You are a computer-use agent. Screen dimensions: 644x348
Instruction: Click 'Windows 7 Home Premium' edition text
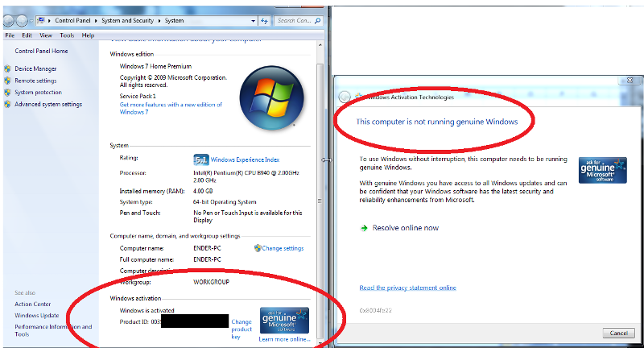pyautogui.click(x=155, y=66)
